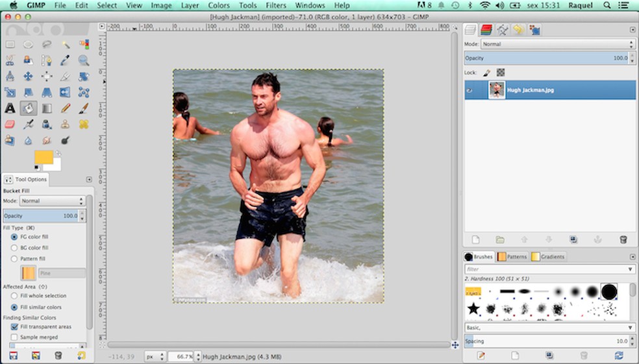
Task: Open the Bucket Fill Mode dropdown
Action: click(x=53, y=201)
